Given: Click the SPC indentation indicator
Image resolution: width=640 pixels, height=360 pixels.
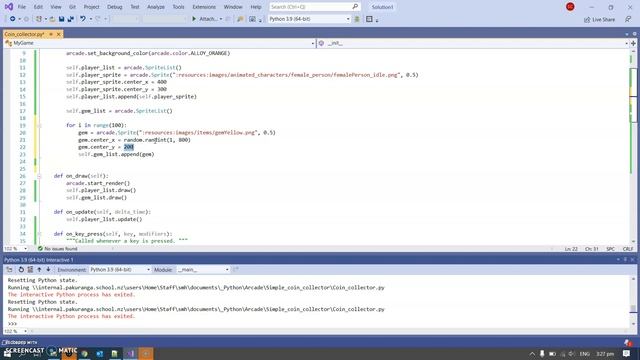Looking at the screenshot, I should click(x=610, y=249).
